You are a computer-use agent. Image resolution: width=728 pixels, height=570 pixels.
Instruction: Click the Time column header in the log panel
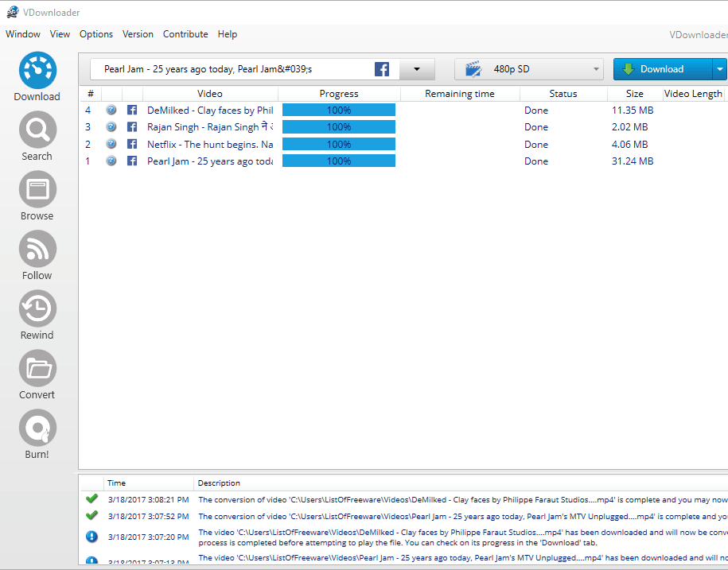116,483
